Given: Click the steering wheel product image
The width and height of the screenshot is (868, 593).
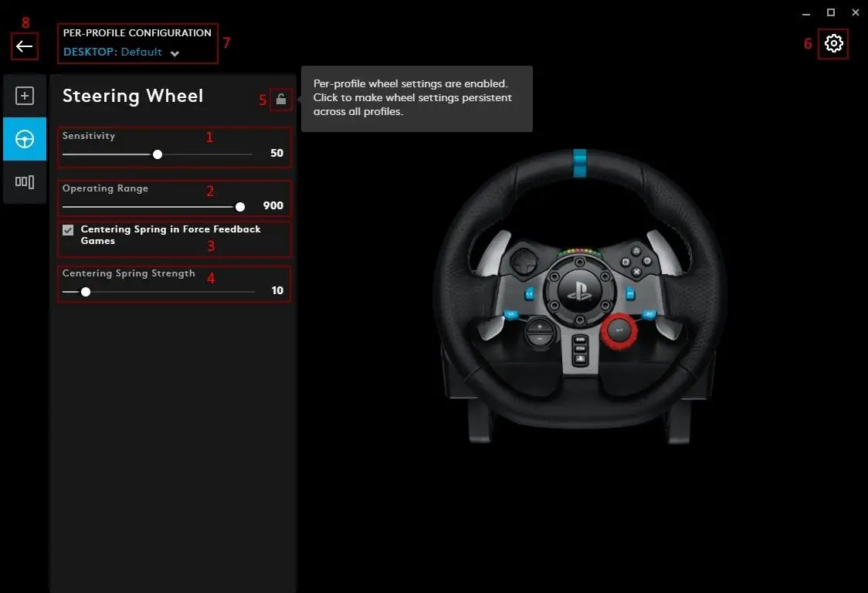Looking at the screenshot, I should [580, 296].
